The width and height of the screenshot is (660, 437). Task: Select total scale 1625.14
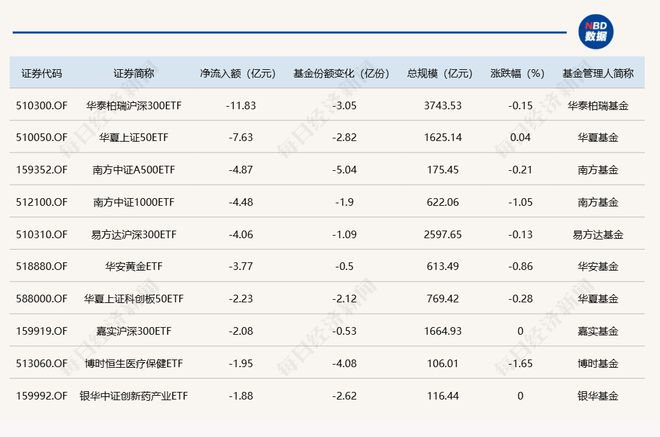[x=443, y=137]
